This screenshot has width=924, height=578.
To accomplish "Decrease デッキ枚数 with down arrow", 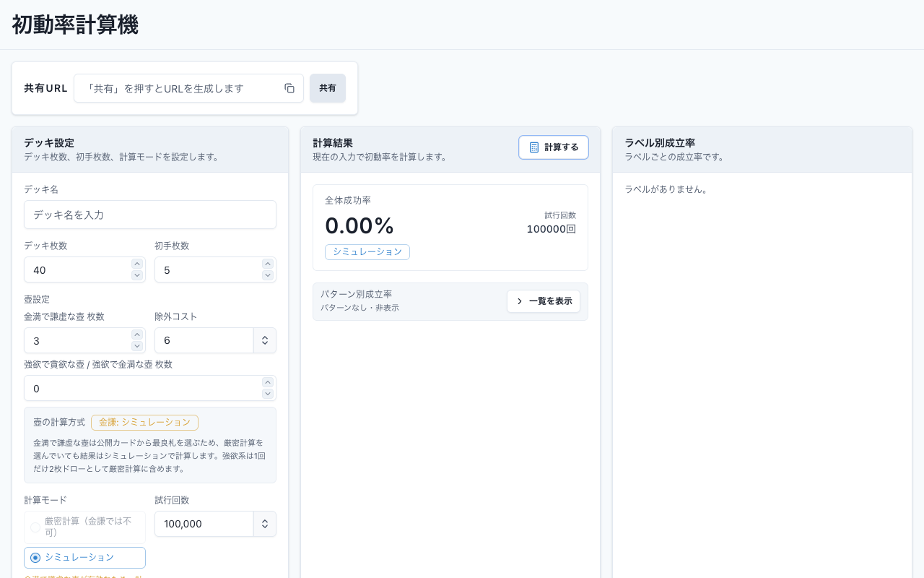I will click(137, 275).
